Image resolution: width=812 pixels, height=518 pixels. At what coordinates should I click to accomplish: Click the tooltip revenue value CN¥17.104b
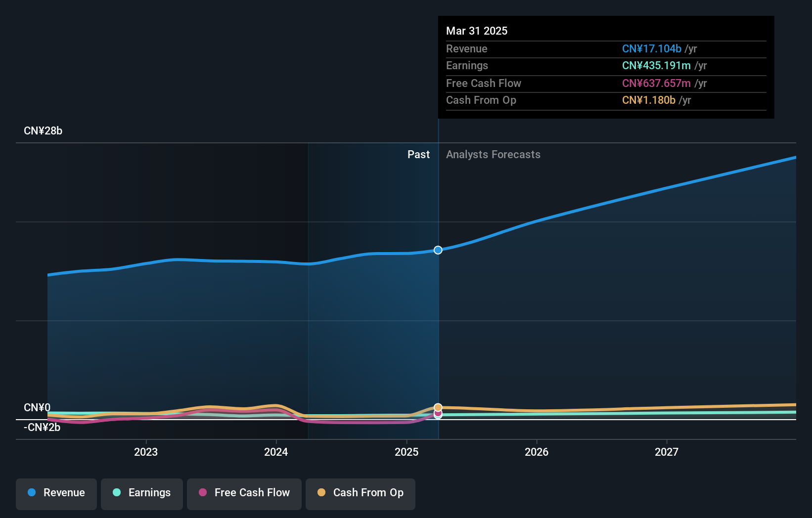pyautogui.click(x=652, y=49)
